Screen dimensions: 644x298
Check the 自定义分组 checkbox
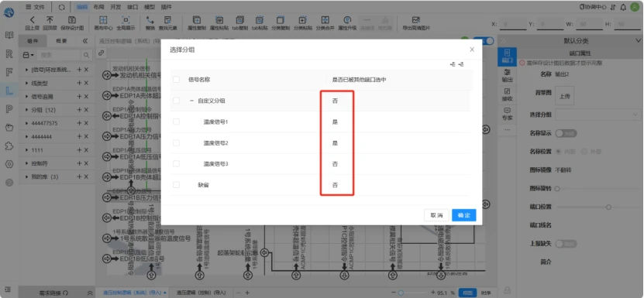176,101
